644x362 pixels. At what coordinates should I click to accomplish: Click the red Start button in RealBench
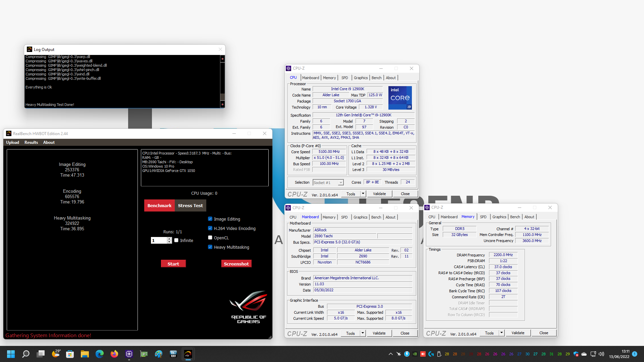[173, 264]
